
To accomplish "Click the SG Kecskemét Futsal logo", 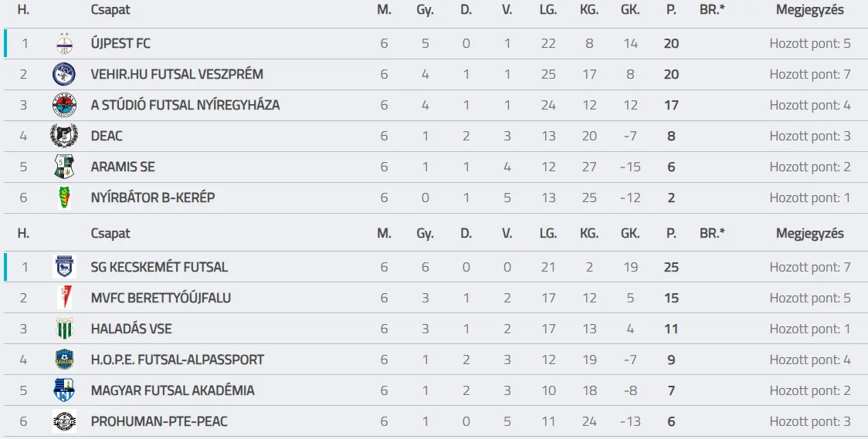I will [x=64, y=267].
